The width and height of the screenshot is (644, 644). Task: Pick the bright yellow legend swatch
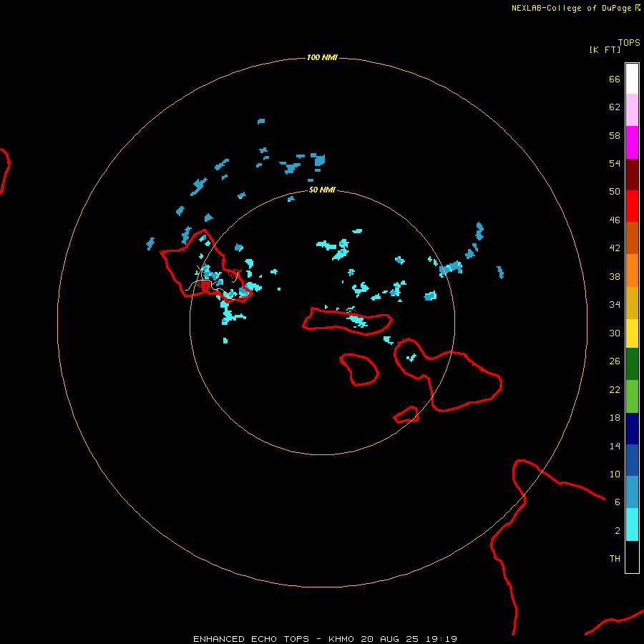632,333
